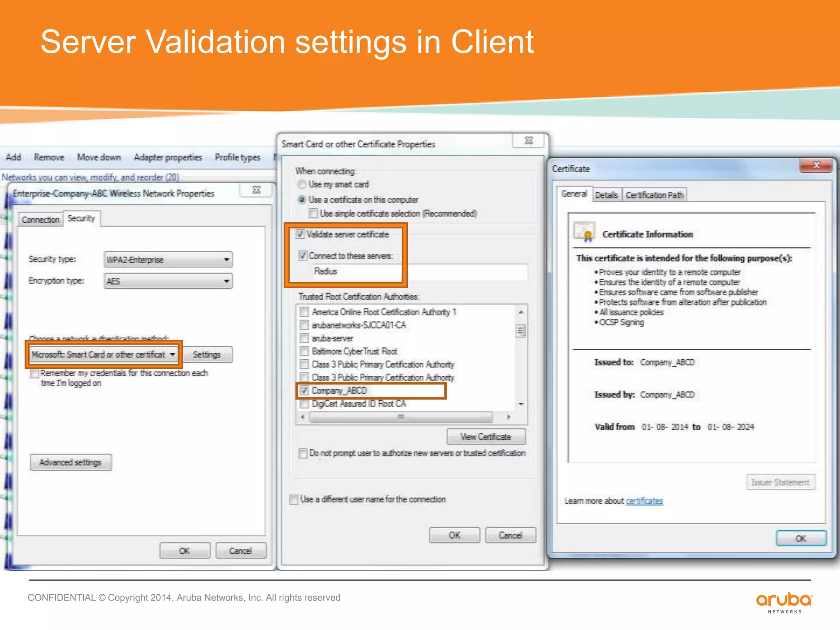Open Profile types from the toolbar

coord(237,157)
